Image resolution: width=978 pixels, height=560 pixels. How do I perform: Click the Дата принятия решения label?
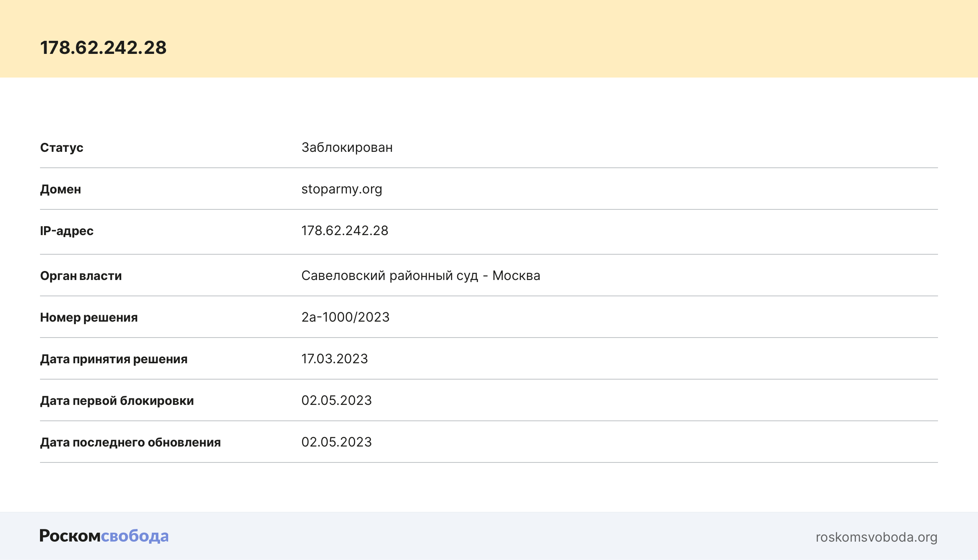(x=113, y=359)
